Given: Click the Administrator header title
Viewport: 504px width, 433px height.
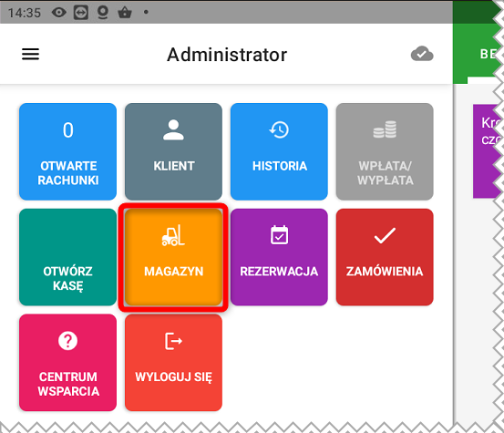Looking at the screenshot, I should click(227, 55).
